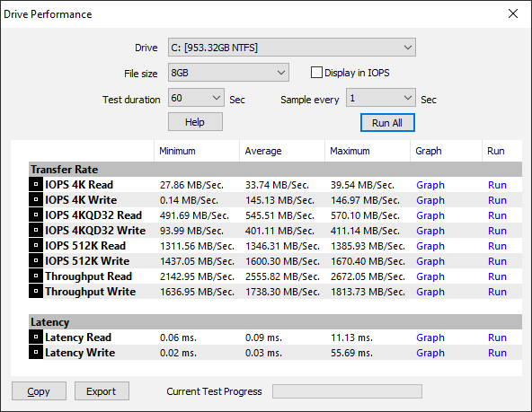This screenshot has width=532, height=412.
Task: Click the Help button
Action: click(195, 122)
